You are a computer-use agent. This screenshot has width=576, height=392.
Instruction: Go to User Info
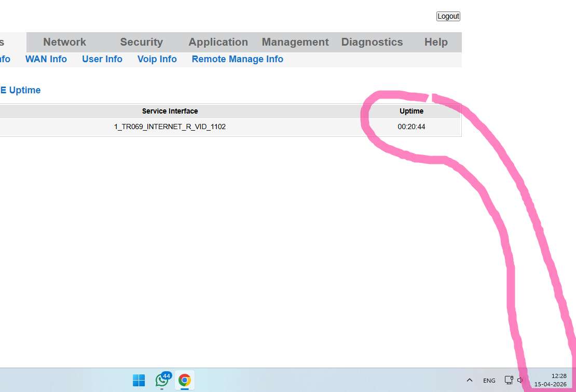click(x=102, y=59)
